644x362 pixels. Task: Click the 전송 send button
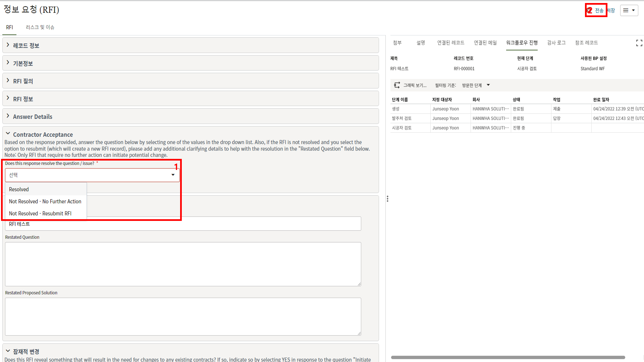point(599,10)
